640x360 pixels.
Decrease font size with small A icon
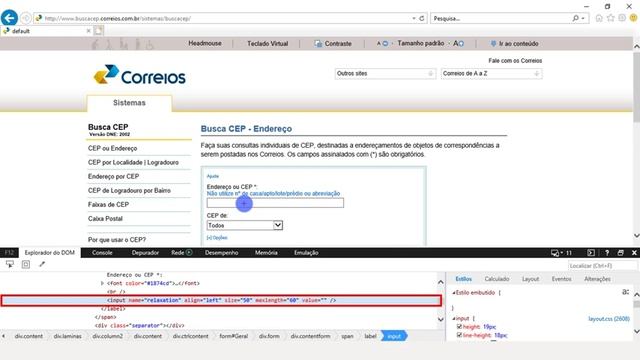tap(382, 43)
